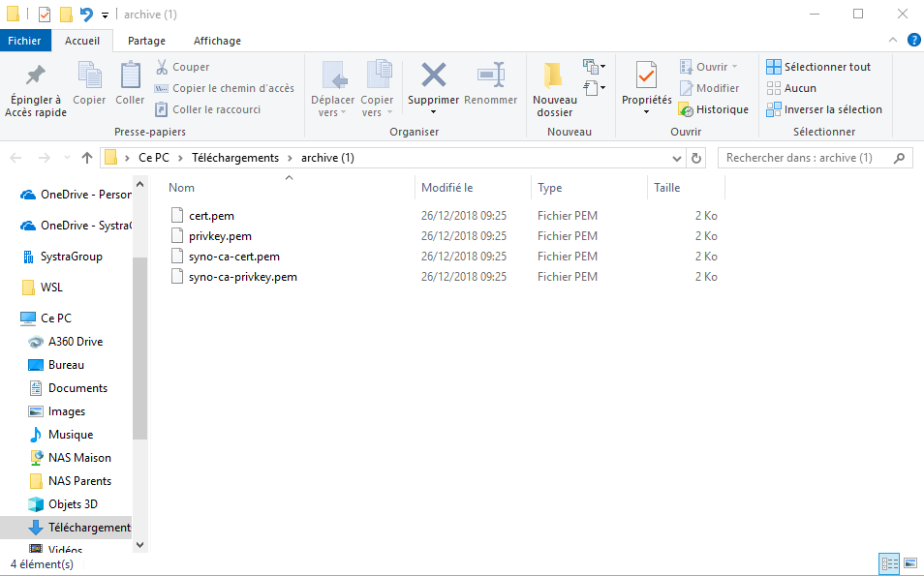Switch to details view toggle in status bar

(889, 563)
